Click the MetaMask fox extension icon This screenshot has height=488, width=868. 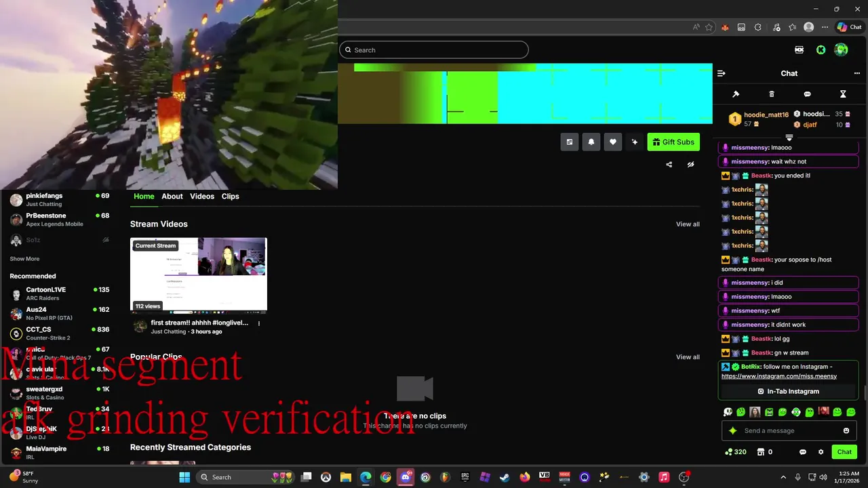(x=725, y=27)
